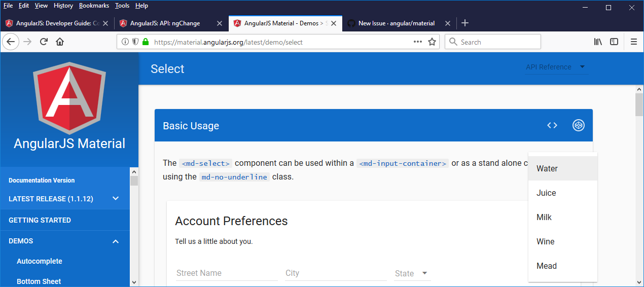Close the AngularJS API ngChange tab
Viewport: 644px width, 287px height.
coord(220,23)
